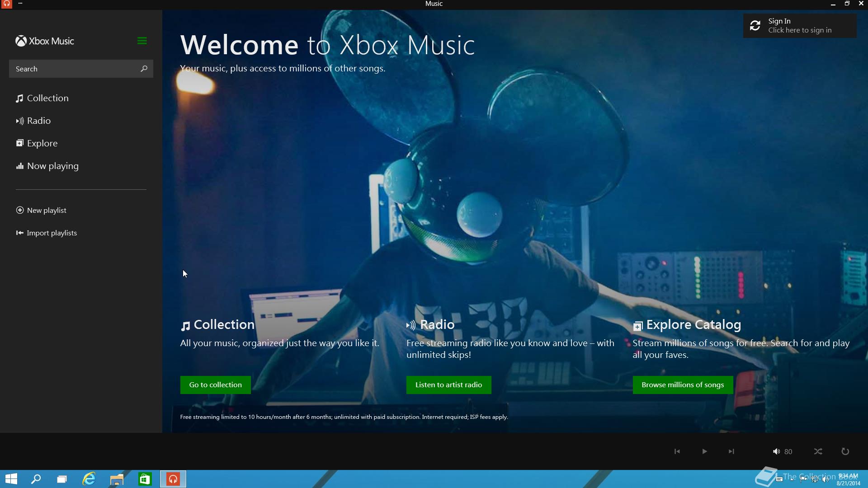Viewport: 868px width, 488px height.
Task: Click the Go to collection button
Action: [215, 385]
